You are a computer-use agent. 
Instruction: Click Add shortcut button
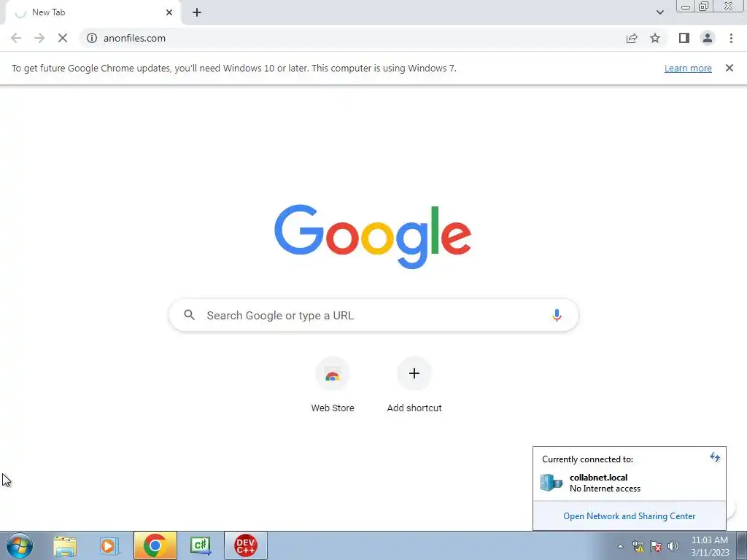click(x=414, y=385)
